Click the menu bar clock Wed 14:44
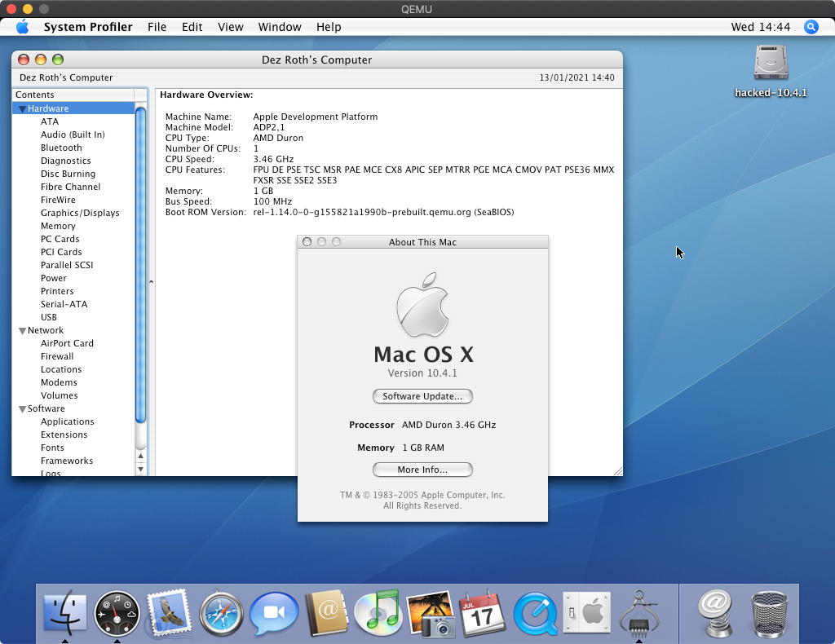Viewport: 835px width, 644px height. (x=761, y=27)
